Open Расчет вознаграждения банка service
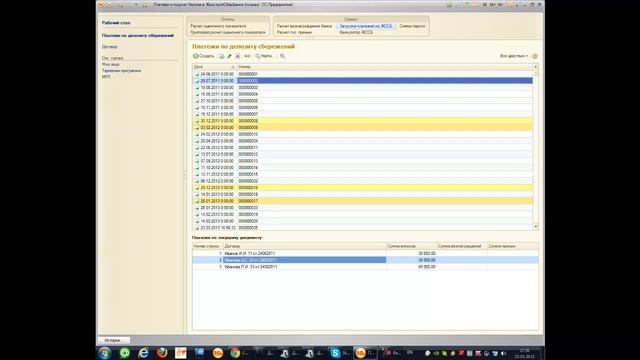 coord(304,26)
